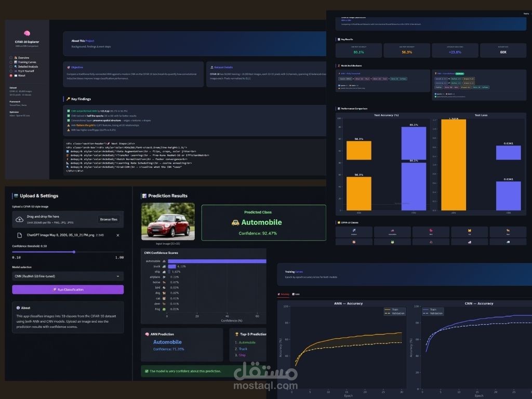Select the cat face icon card in CIFAR-10 Classes

[x=470, y=232]
